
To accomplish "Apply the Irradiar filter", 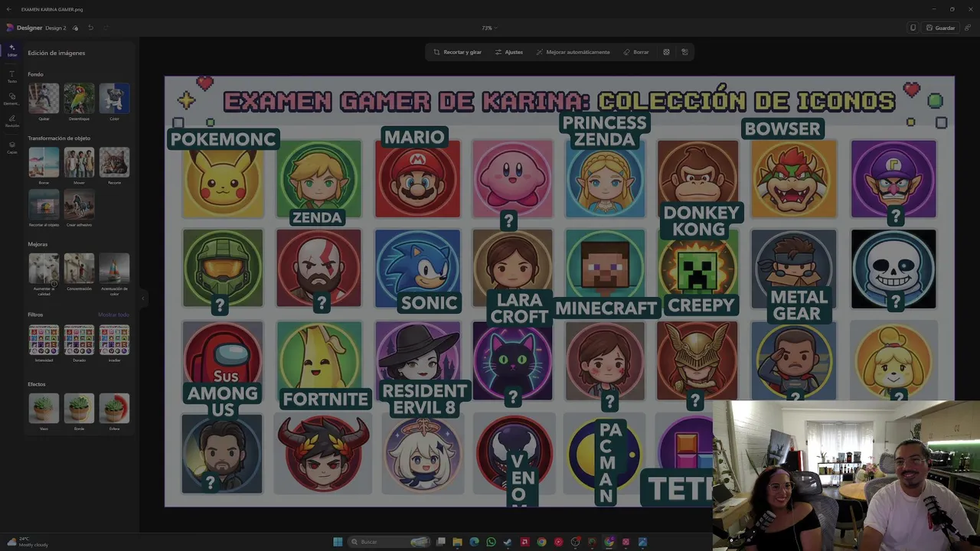I will 114,340.
